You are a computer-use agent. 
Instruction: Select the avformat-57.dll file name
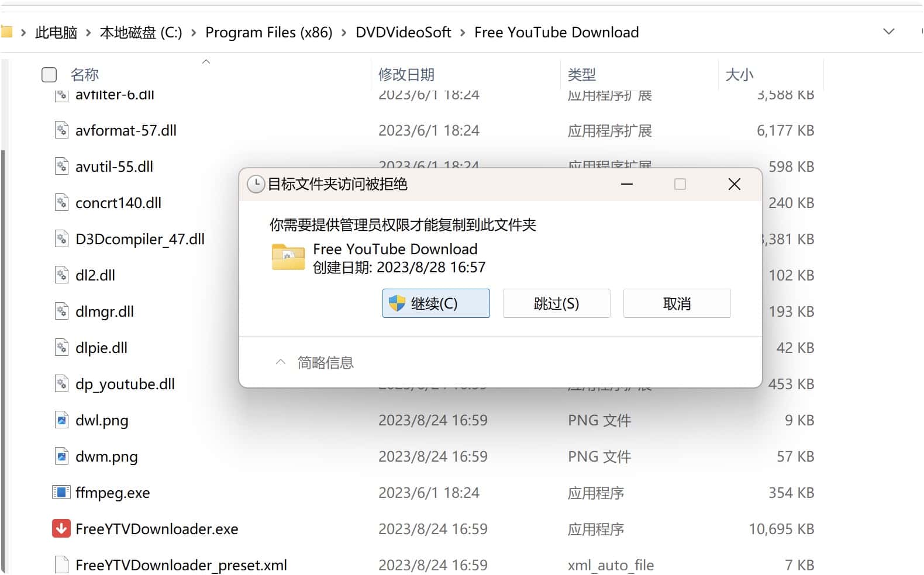(126, 130)
